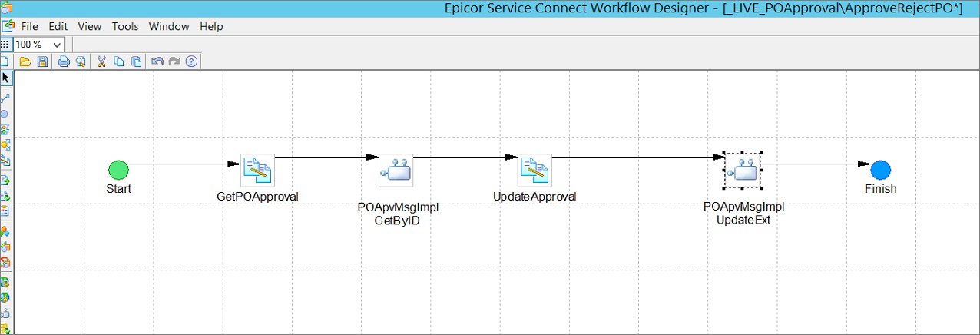The image size is (980, 335).
Task: Open the 100 % zoom dropdown
Action: [56, 45]
